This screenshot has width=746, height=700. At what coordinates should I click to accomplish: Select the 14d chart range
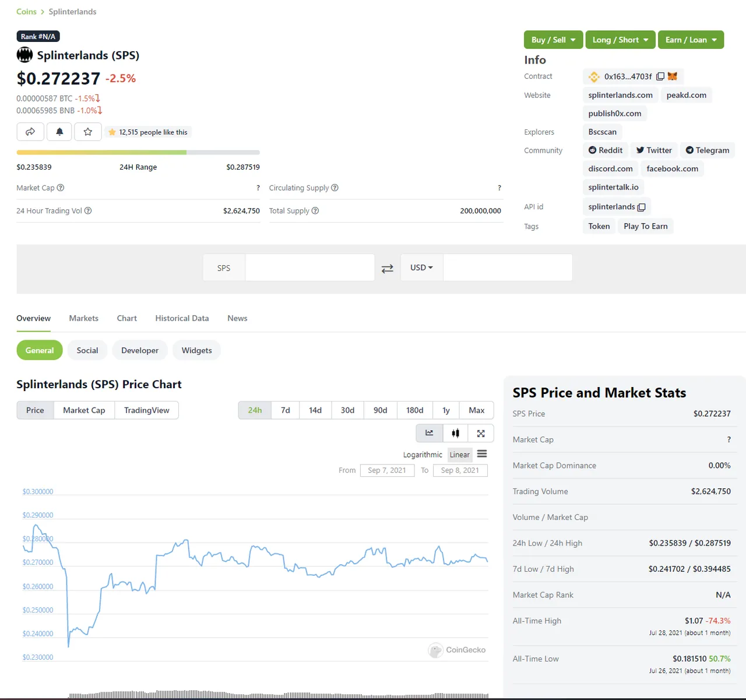point(315,410)
